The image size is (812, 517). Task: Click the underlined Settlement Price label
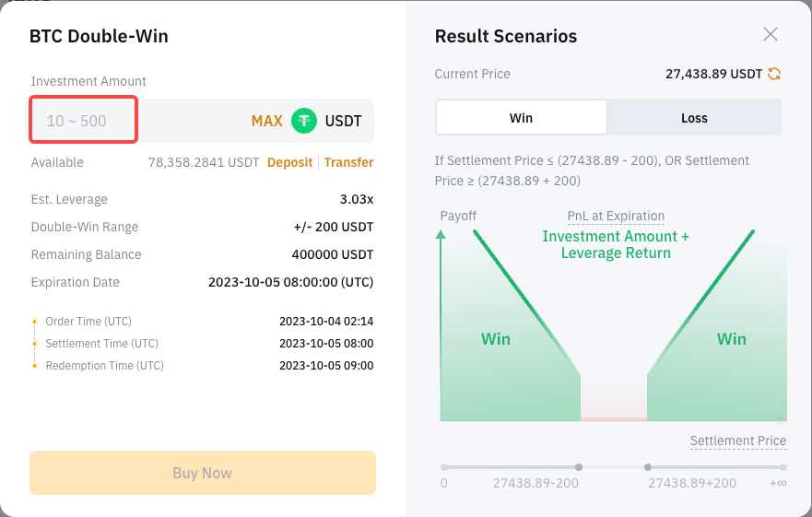[x=738, y=441]
